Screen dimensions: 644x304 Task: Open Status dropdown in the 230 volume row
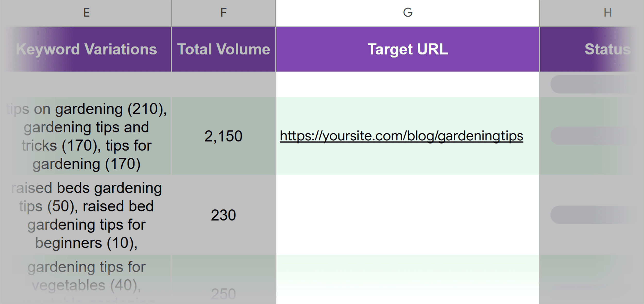[x=592, y=215]
